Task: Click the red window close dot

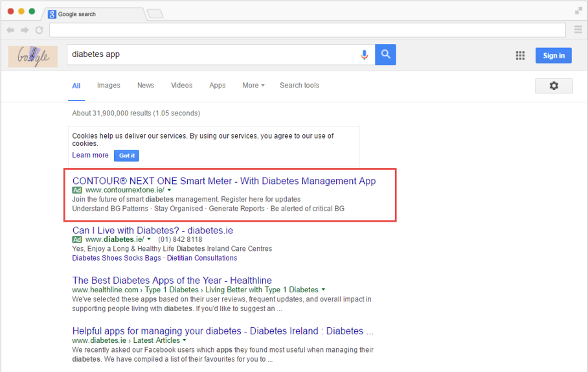Action: pos(10,11)
